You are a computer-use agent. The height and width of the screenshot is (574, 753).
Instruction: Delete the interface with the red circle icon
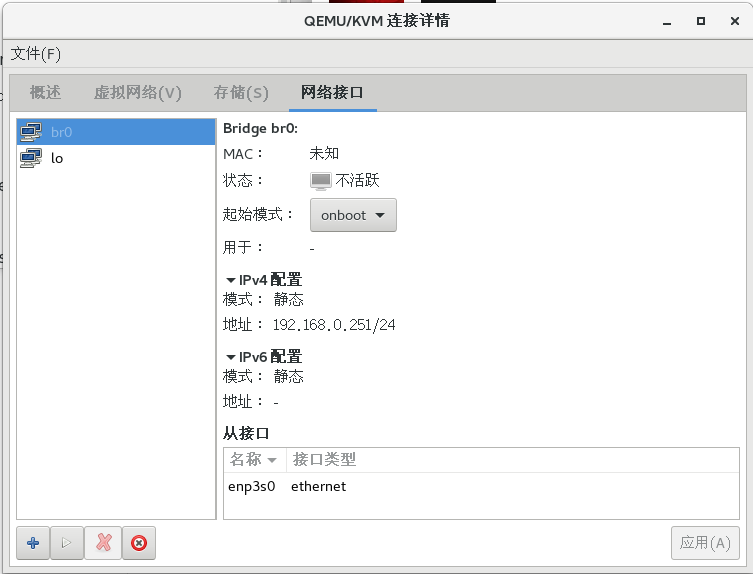139,543
